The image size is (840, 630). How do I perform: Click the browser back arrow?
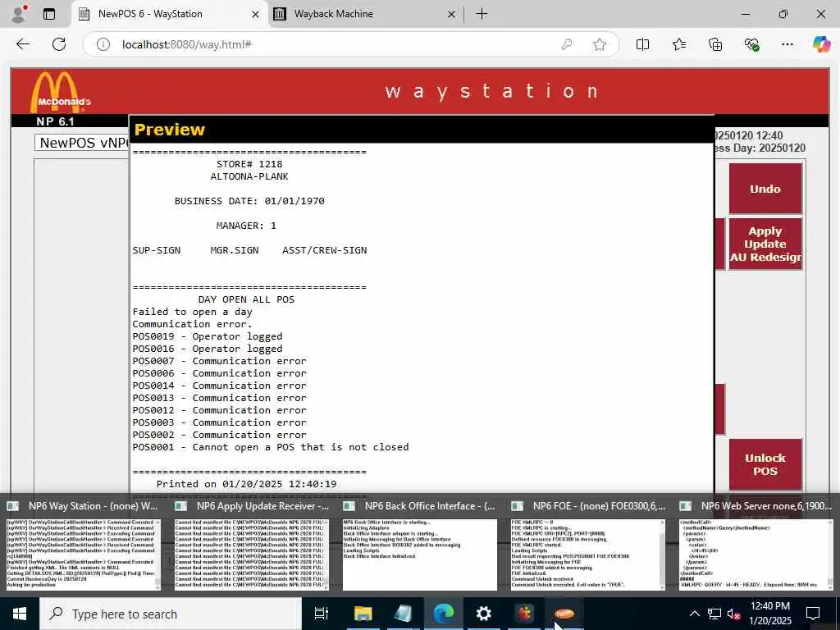pyautogui.click(x=22, y=44)
